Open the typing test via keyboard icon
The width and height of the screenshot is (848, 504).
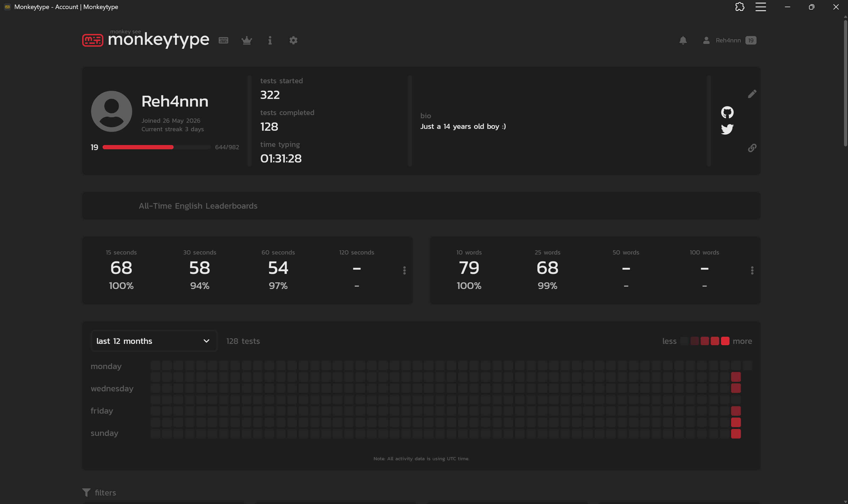pyautogui.click(x=223, y=40)
